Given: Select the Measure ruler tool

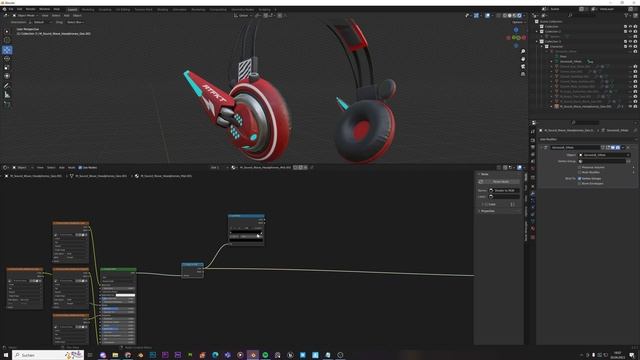Looking at the screenshot, I should click(7, 95).
